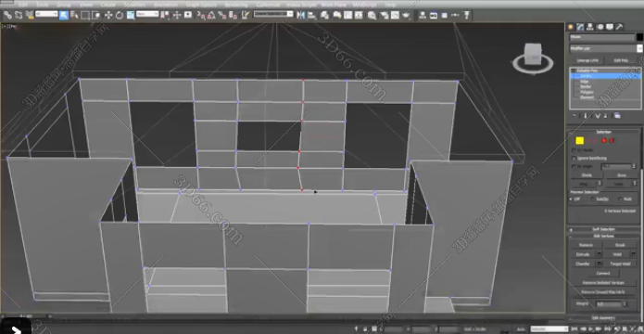
Task: Open the Group menu
Action: (x=64, y=5)
